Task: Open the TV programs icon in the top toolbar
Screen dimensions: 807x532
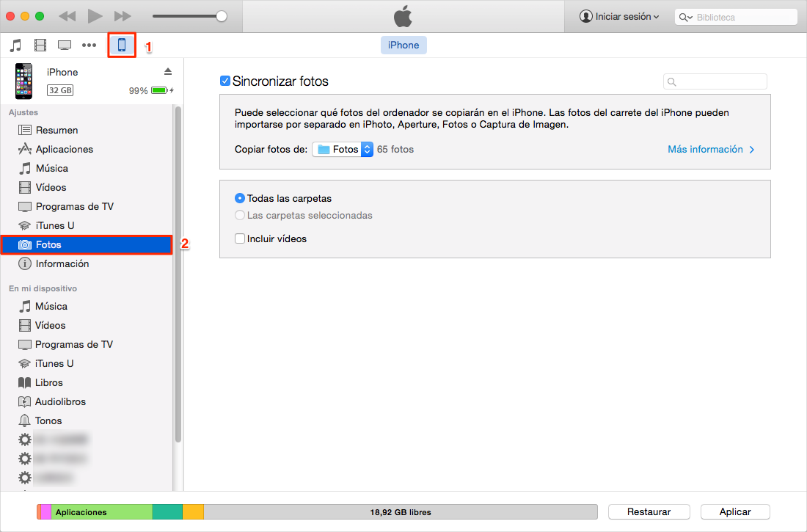Action: pyautogui.click(x=65, y=45)
